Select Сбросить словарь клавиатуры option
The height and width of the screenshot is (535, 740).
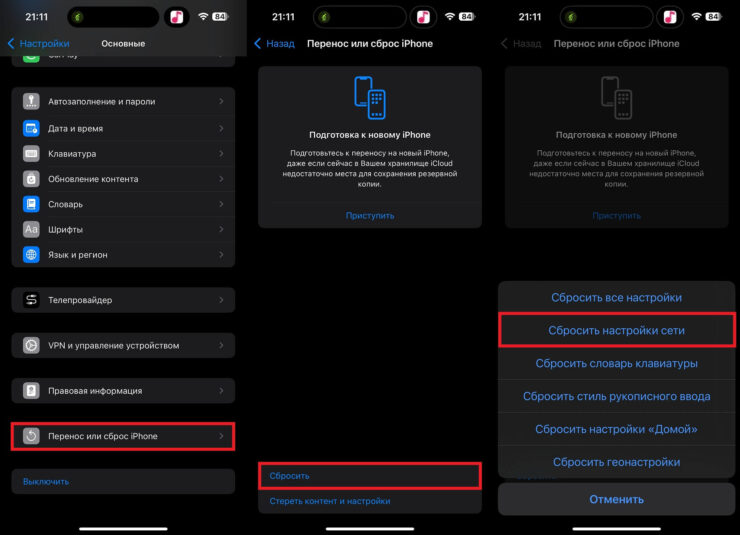(616, 363)
